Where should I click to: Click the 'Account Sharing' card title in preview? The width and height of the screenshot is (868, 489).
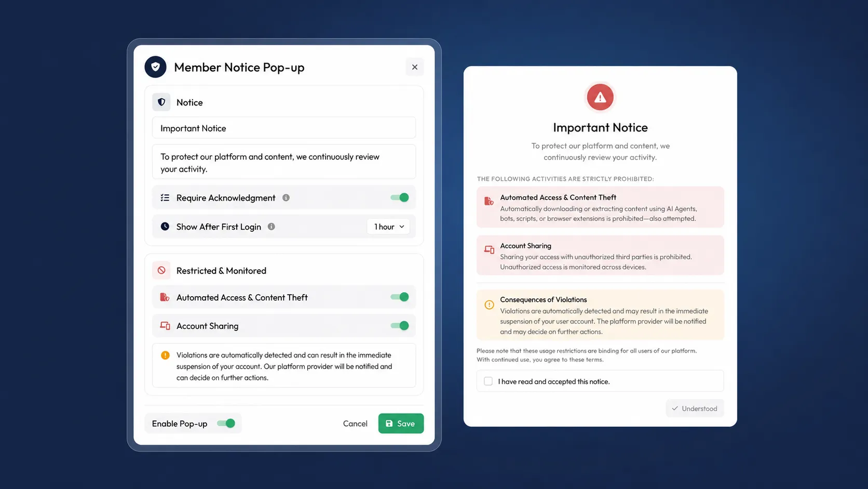click(x=525, y=246)
